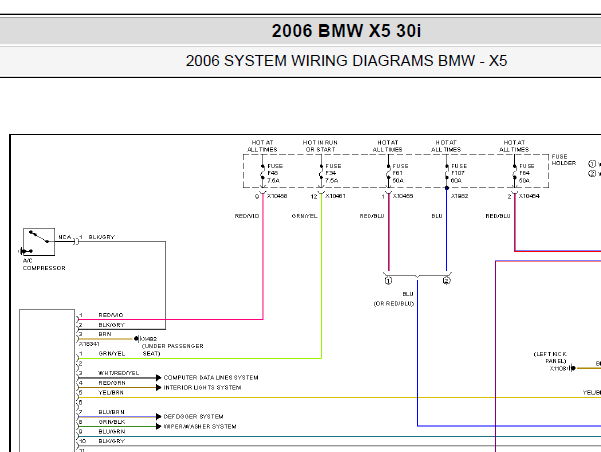Click circled 1 under the RED/BLU splice
This screenshot has width=601, height=452.
(388, 281)
